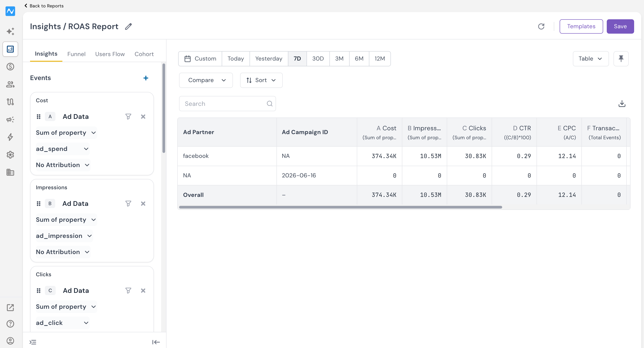Edit the report title with pencil icon
The height and width of the screenshot is (348, 644).
[128, 26]
